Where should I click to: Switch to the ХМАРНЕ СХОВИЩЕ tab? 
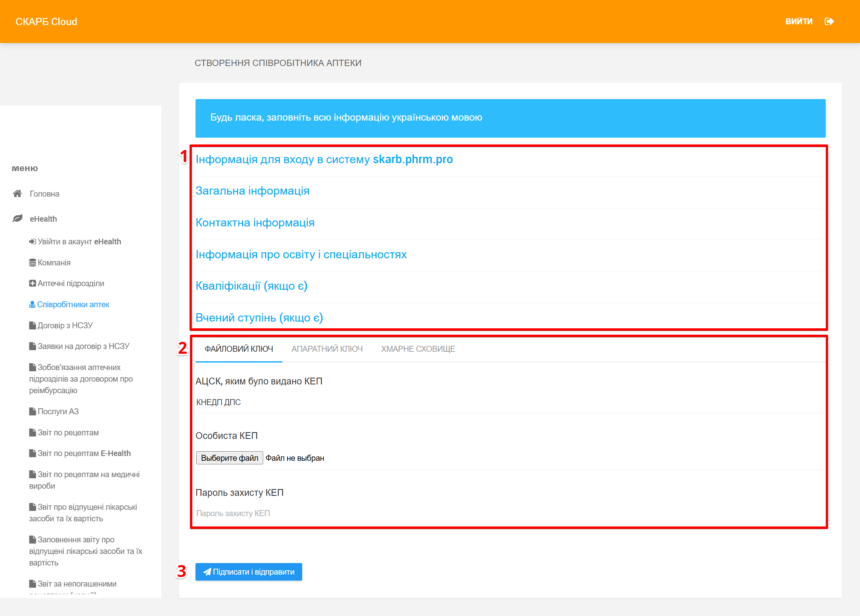click(x=418, y=349)
